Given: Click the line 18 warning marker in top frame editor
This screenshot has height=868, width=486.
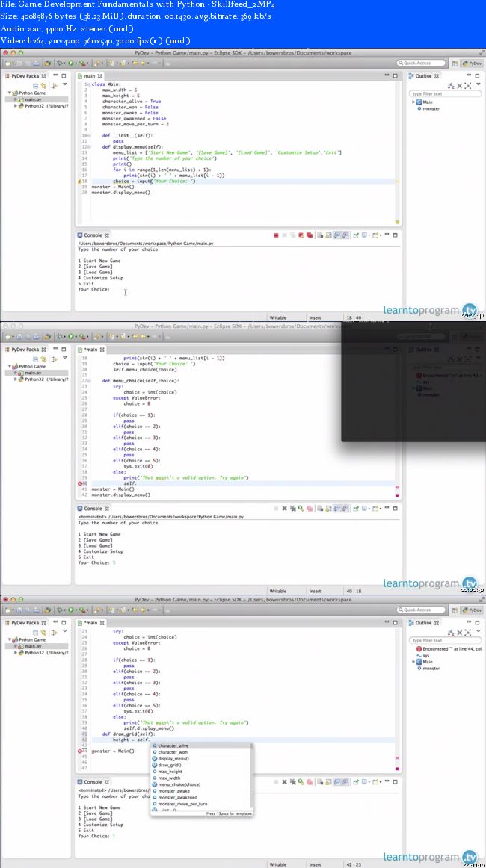Looking at the screenshot, I should coord(79,181).
